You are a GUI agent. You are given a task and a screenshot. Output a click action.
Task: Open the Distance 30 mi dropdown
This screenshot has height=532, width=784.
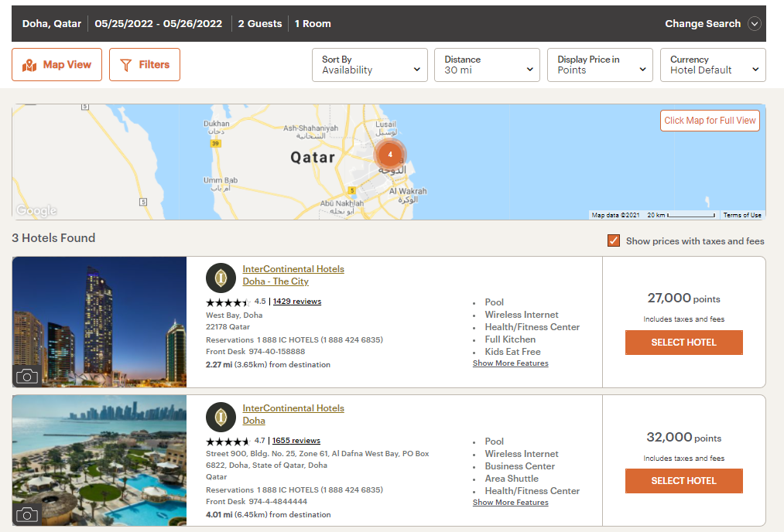coord(487,65)
